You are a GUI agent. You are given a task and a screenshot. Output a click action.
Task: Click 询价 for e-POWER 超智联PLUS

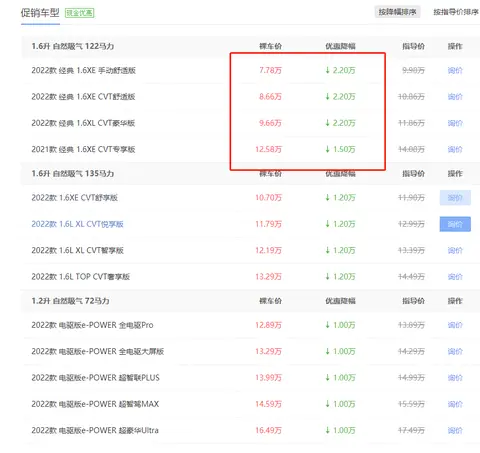(x=455, y=378)
